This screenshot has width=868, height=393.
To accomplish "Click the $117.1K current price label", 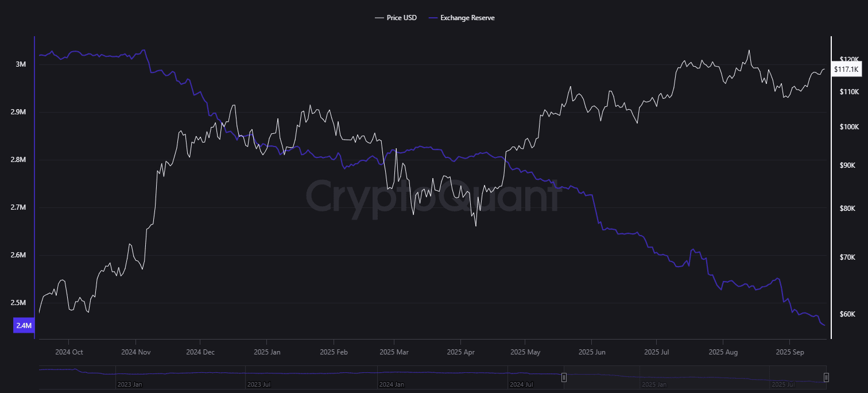I will point(846,70).
